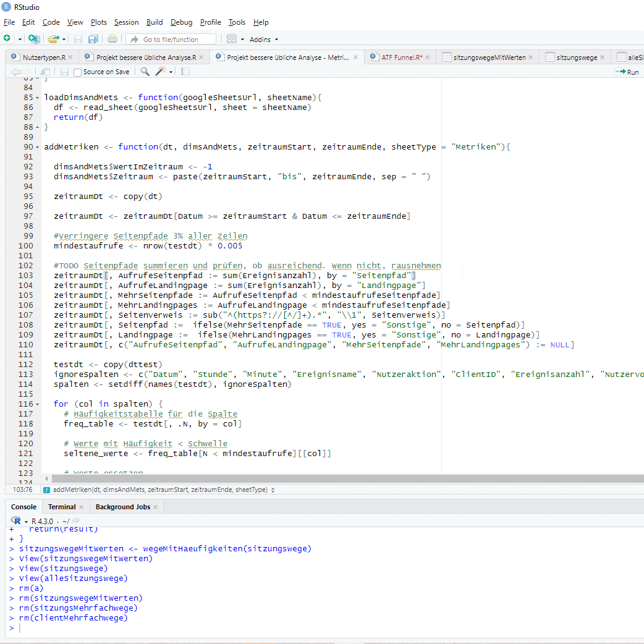Click the RStudio logo in the title bar
This screenshot has width=644, height=644.
[6, 7]
